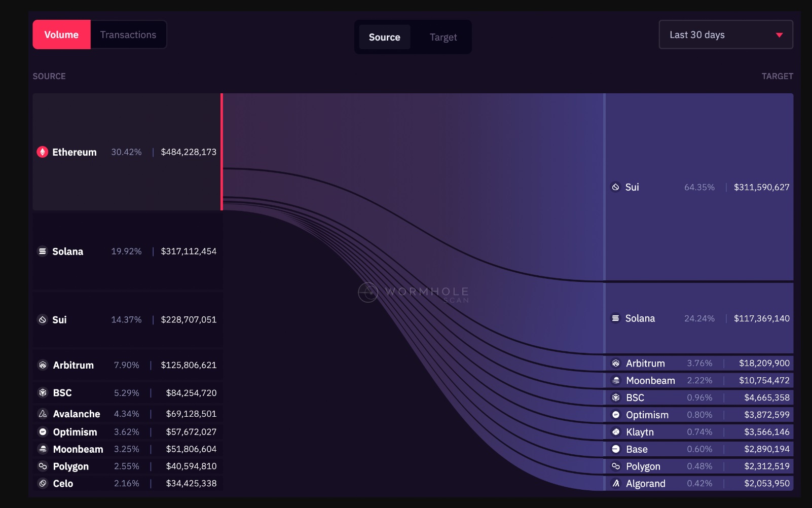
Task: Select Avalanche source chain name
Action: pos(77,414)
